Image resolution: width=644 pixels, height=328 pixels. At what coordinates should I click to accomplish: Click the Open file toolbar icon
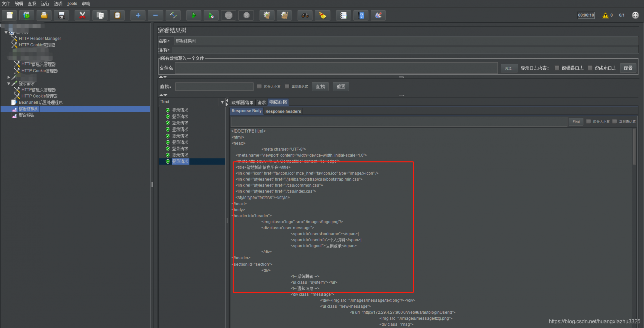pyautogui.click(x=44, y=15)
